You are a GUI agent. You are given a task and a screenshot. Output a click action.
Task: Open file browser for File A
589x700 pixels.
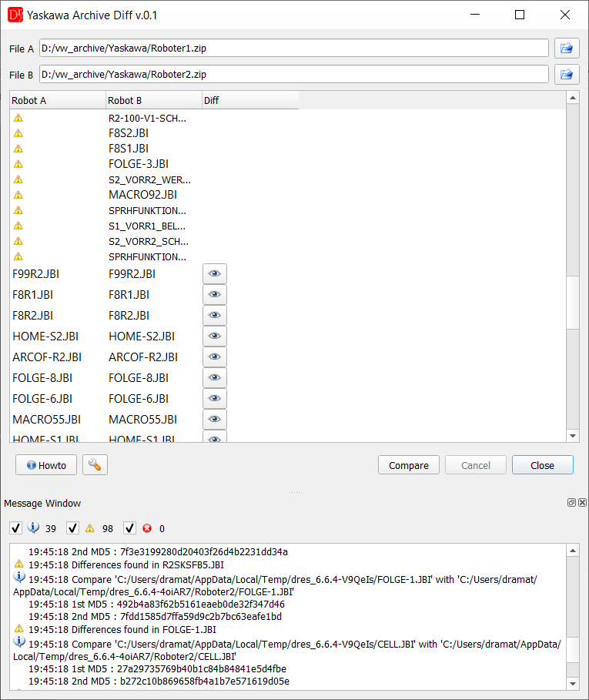click(567, 49)
